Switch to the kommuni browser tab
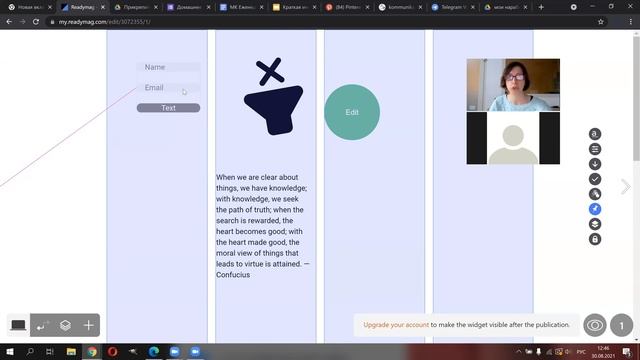The height and width of the screenshot is (360, 640). (399, 7)
